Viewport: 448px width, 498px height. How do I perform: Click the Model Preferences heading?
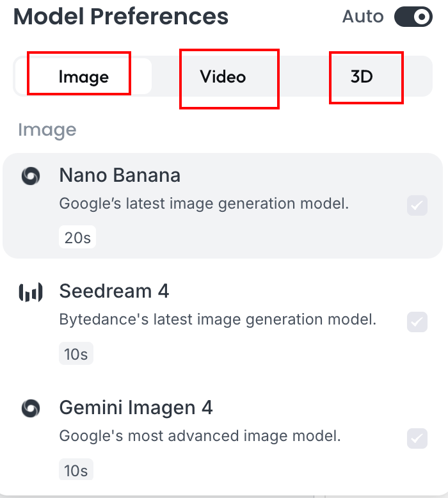tap(121, 16)
